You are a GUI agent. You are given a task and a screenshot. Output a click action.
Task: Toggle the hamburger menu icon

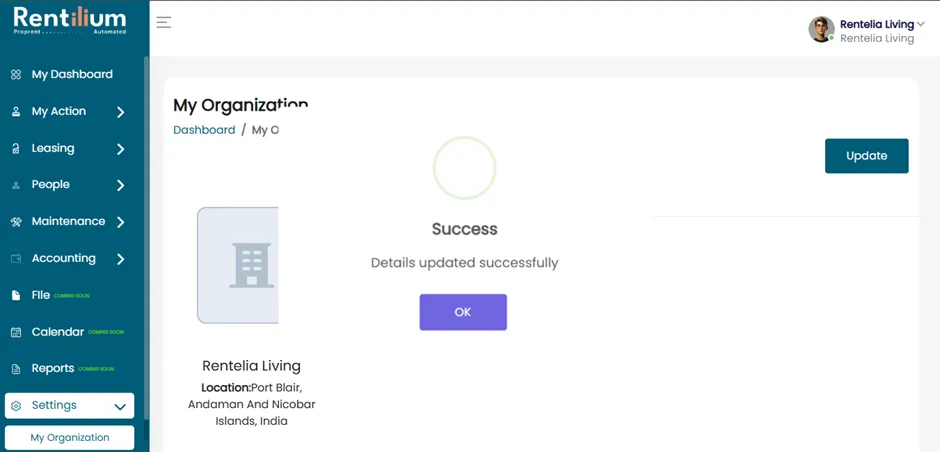[164, 23]
